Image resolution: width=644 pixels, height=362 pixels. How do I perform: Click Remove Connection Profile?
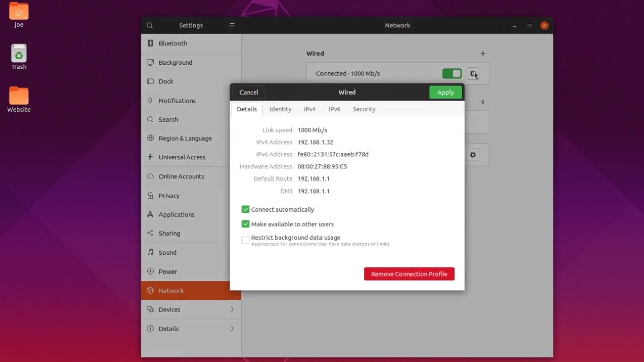pos(410,274)
